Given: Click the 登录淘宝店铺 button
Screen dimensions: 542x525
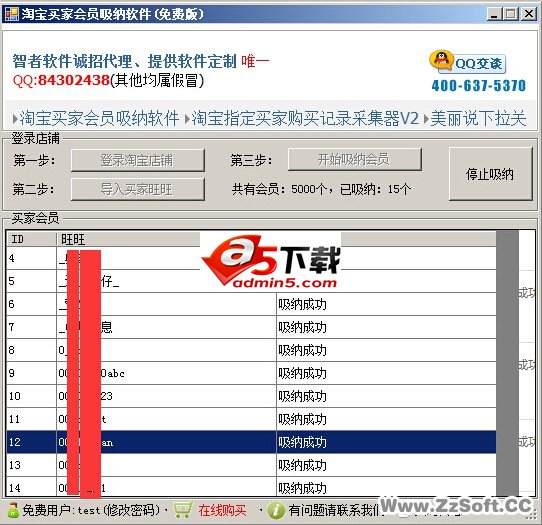Looking at the screenshot, I should point(138,160).
